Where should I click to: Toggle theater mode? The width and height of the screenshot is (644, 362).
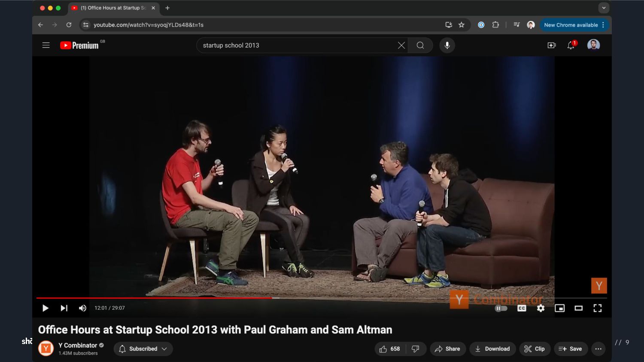[x=578, y=308]
